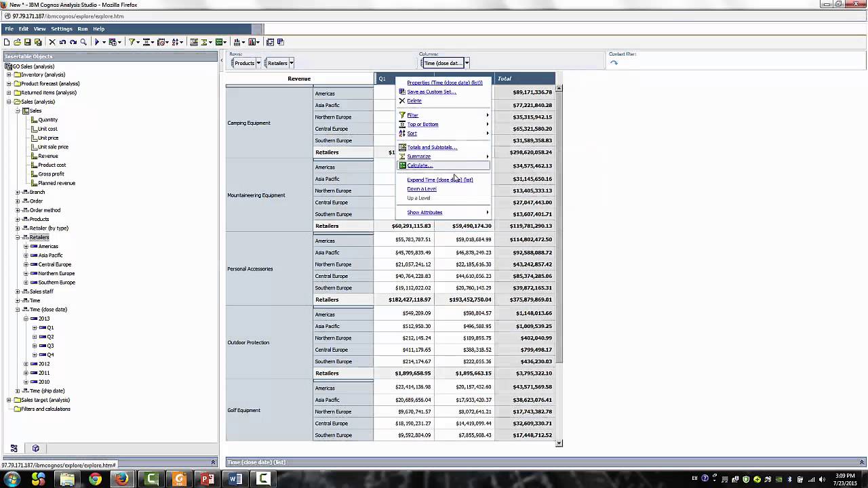This screenshot has width=868, height=488.
Task: Open Firefox from the Windows taskbar
Action: click(122, 479)
